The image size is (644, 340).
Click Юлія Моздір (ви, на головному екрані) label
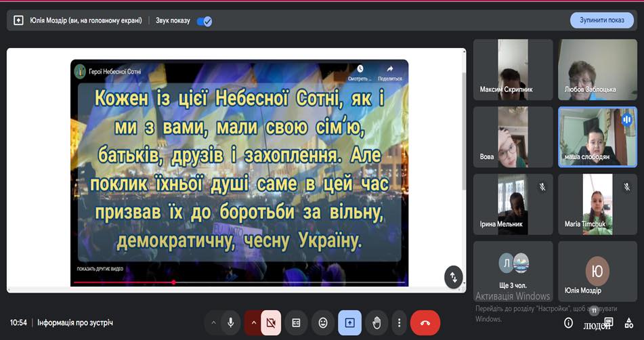[x=86, y=20]
